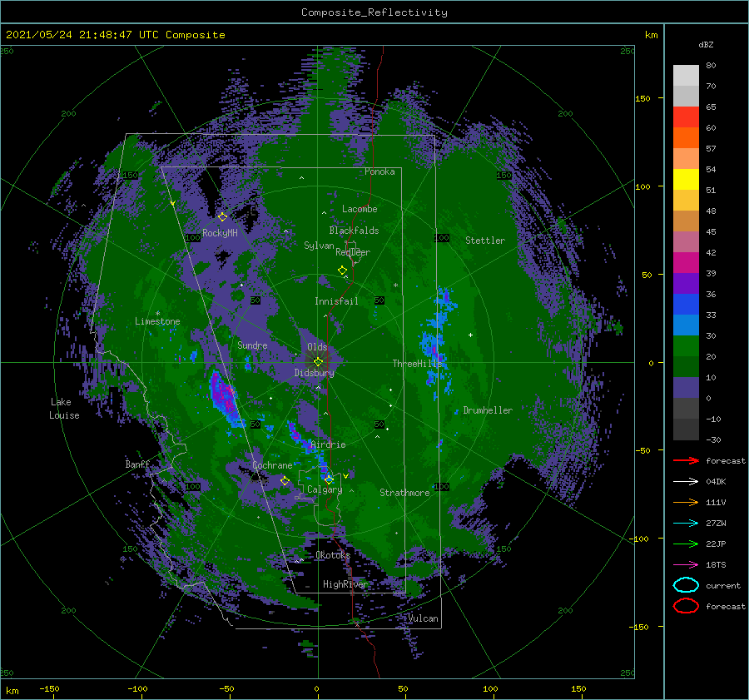Pick the magenta swatch between 42 and 39
This screenshot has height=700, width=749.
(686, 262)
